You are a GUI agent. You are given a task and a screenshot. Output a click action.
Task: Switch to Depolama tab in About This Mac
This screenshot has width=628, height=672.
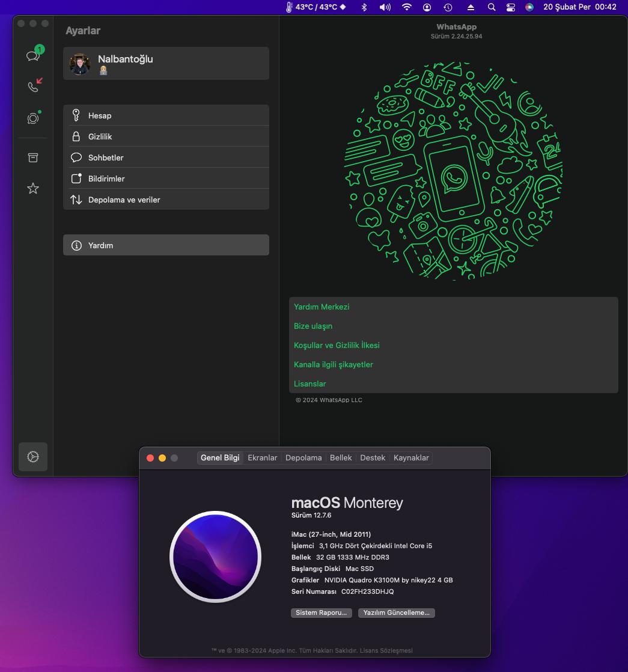(x=303, y=457)
